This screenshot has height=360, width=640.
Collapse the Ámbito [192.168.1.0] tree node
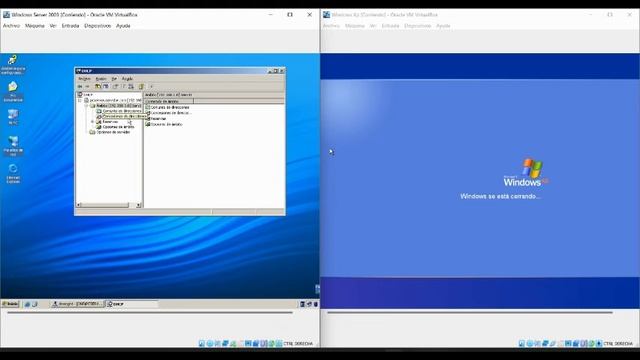click(87, 105)
